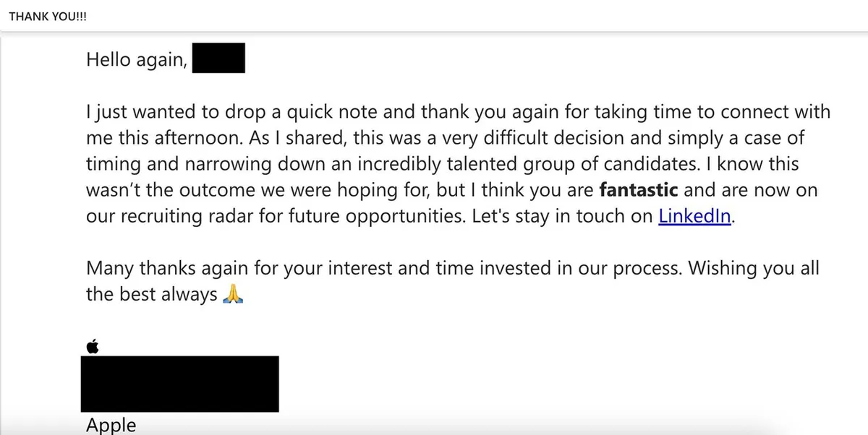Click the words "Wishing you all"

753,268
